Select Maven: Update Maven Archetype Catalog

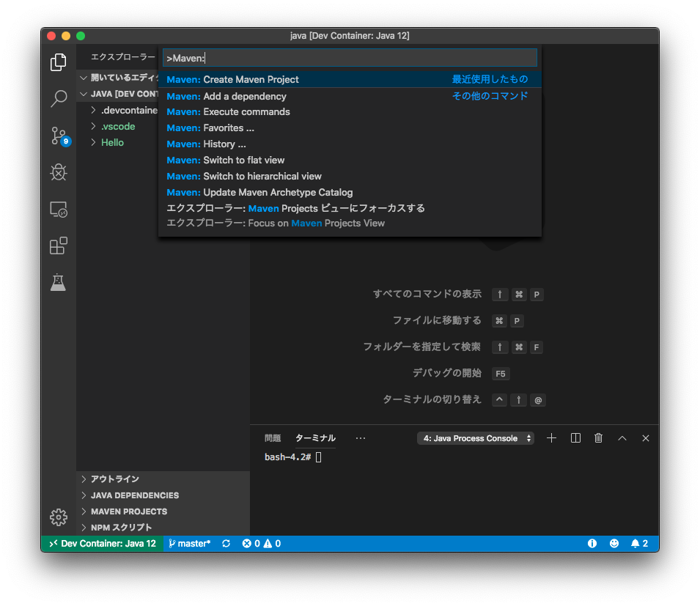click(x=350, y=192)
